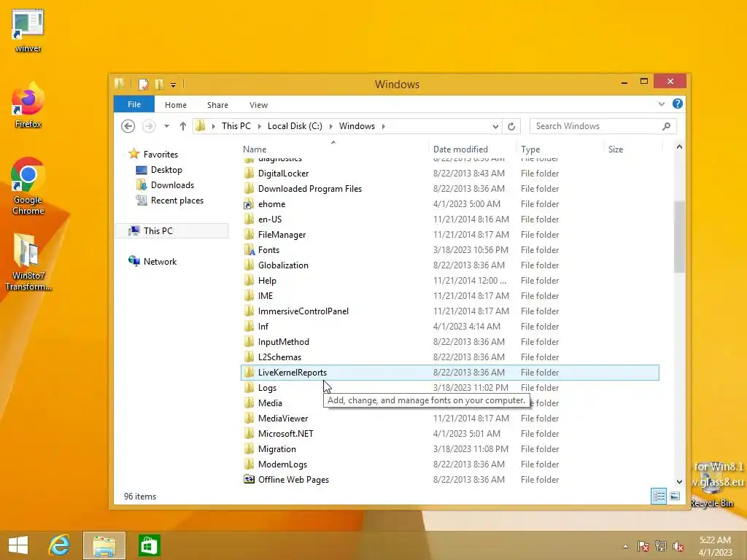Select Favorites in navigation pane
The height and width of the screenshot is (560, 747).
[153, 155]
